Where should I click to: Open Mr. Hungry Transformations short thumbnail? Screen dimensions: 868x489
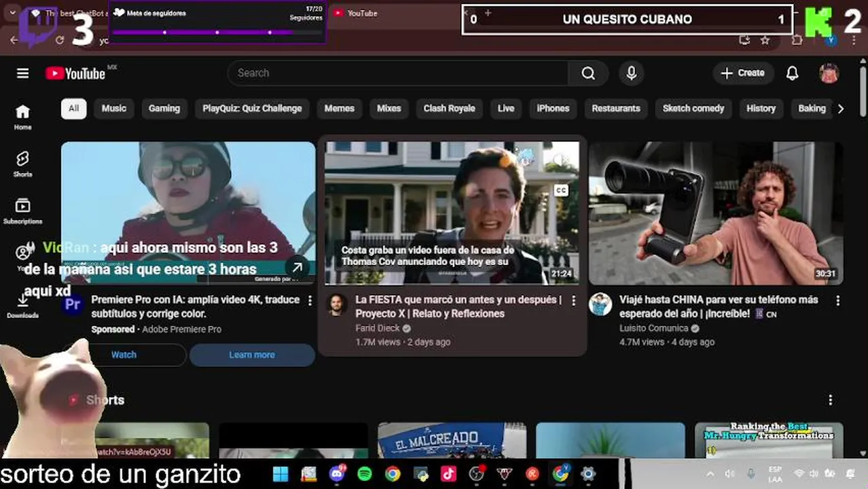coord(769,440)
